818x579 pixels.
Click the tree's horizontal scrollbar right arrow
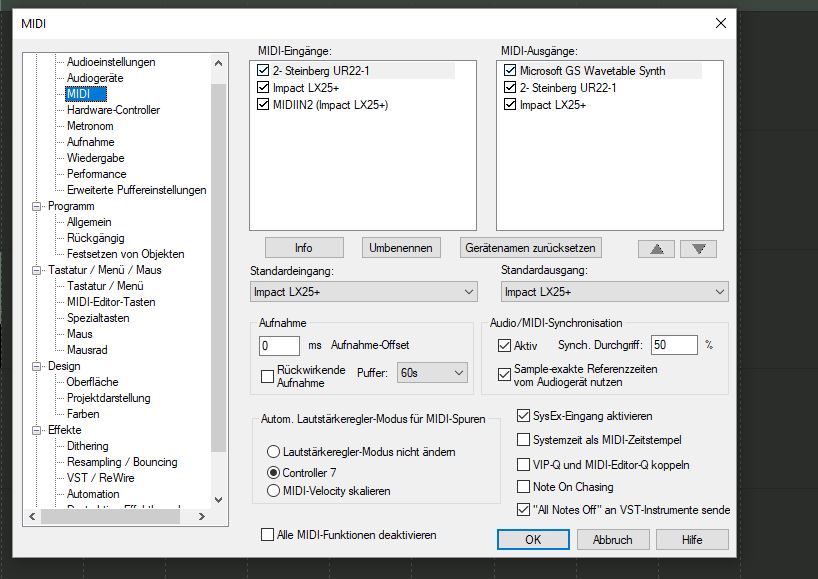pyautogui.click(x=202, y=516)
